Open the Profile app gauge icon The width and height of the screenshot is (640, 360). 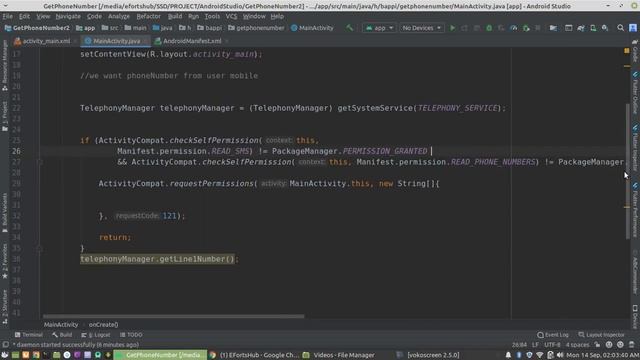point(513,28)
